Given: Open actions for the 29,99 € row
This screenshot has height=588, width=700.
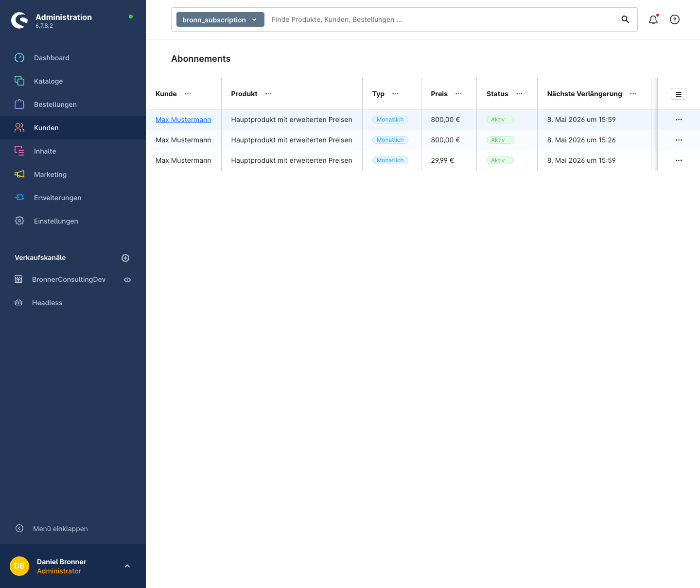Looking at the screenshot, I should pos(679,160).
